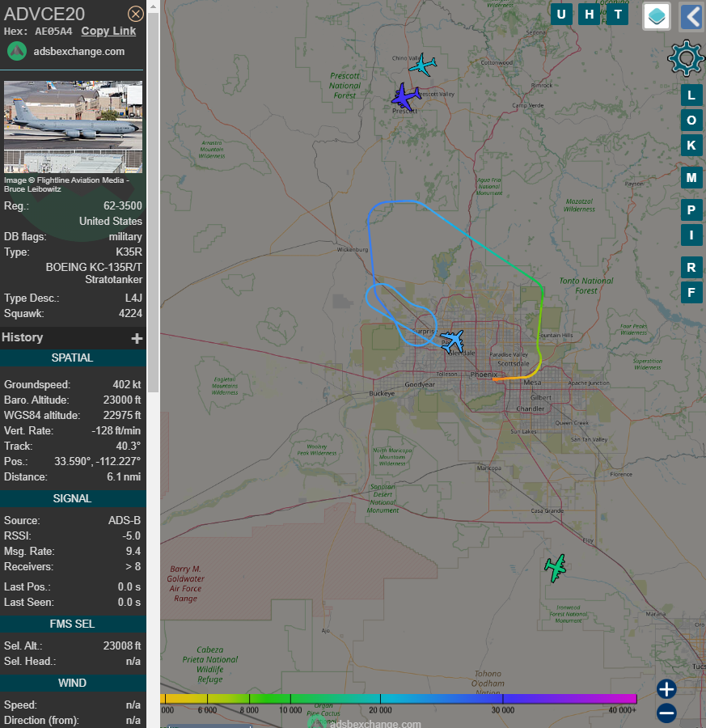Click the track value 40.3°

[x=128, y=447]
